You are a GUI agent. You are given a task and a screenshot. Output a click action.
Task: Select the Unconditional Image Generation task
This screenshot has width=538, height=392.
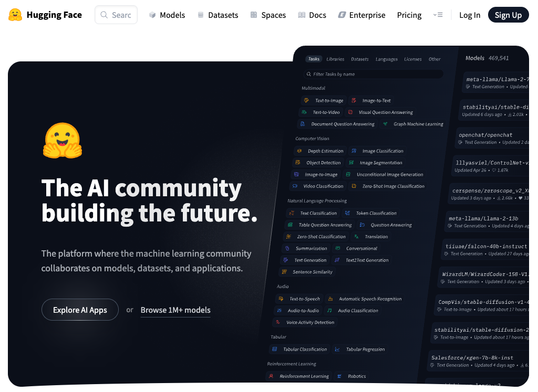click(384, 174)
